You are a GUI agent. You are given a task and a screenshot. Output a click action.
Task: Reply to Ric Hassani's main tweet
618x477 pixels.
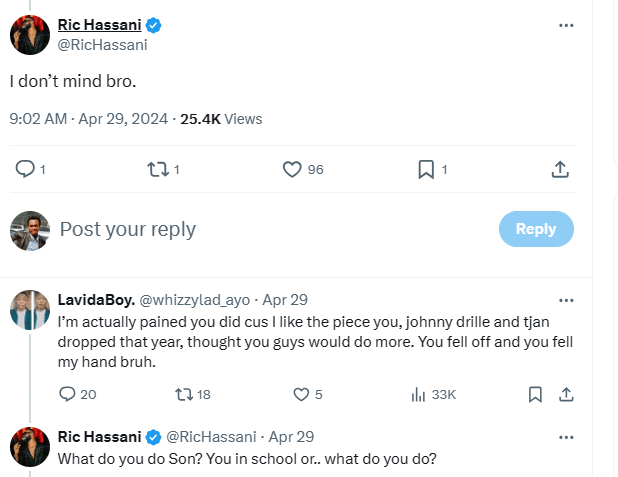[27, 170]
